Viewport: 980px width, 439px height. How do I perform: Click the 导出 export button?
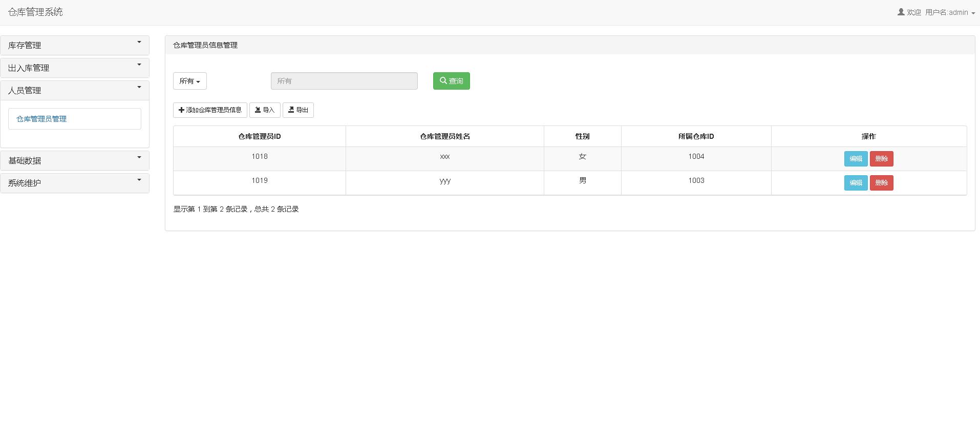pos(298,110)
